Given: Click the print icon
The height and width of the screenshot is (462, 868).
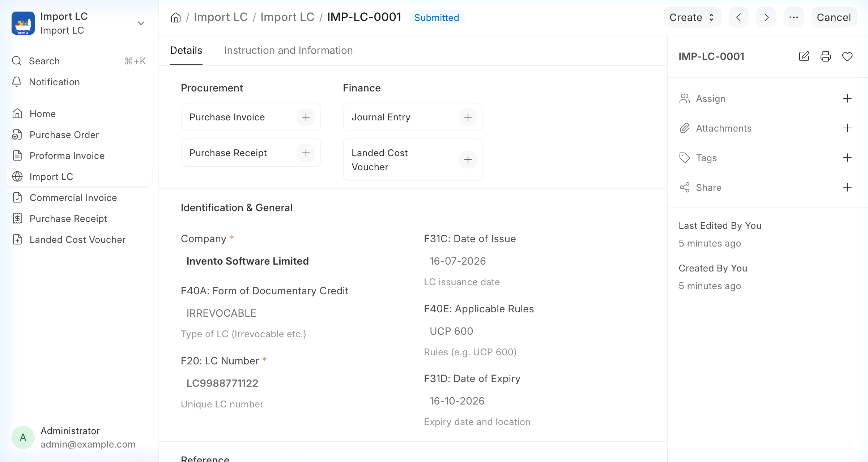Looking at the screenshot, I should (826, 56).
